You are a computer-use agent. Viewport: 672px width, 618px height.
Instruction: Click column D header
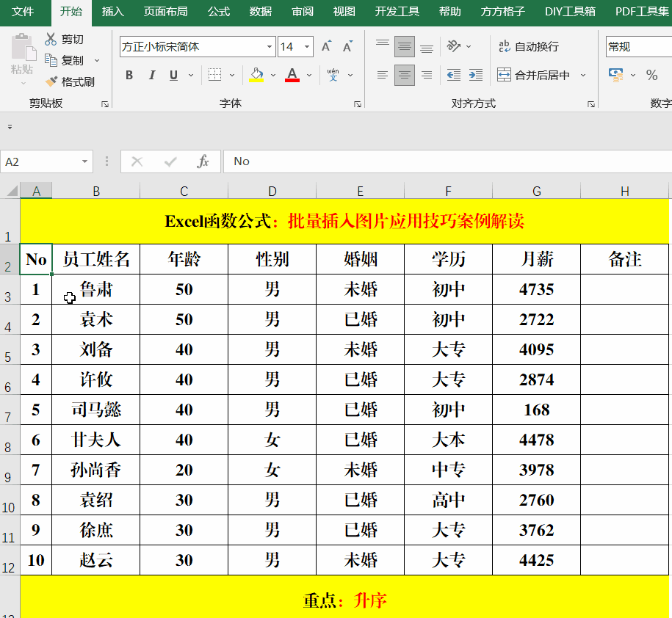click(272, 191)
